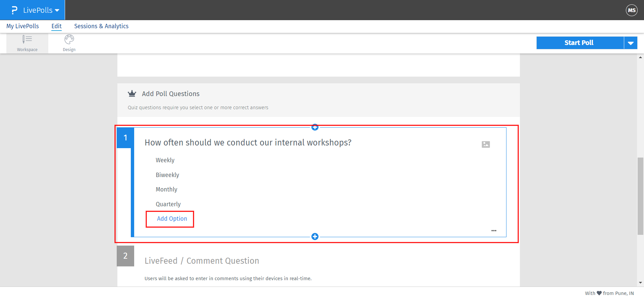Select the Edit tab
This screenshot has height=300, width=644.
pyautogui.click(x=56, y=26)
